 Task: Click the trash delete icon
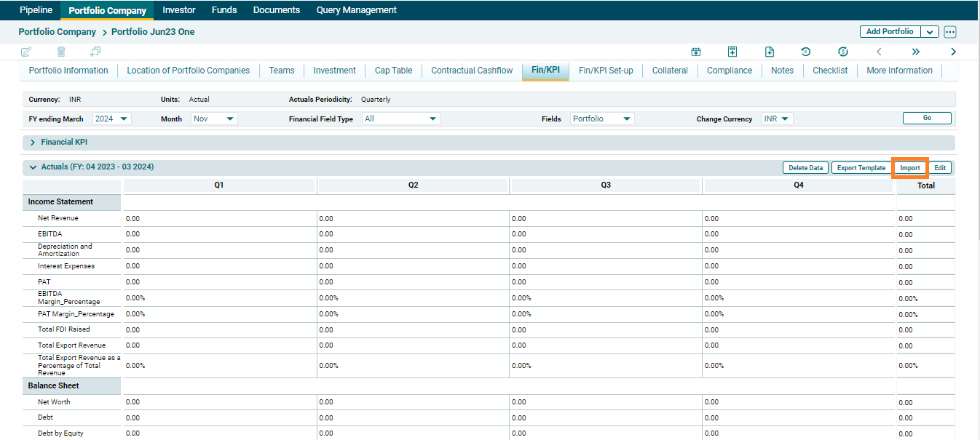pos(61,52)
